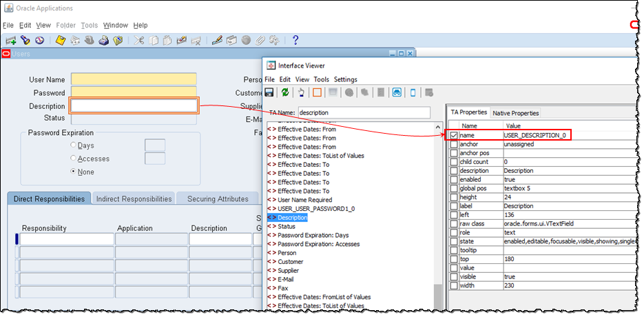Check the enabled property checkbox
Screen dimensions: 644x317
(x=454, y=180)
